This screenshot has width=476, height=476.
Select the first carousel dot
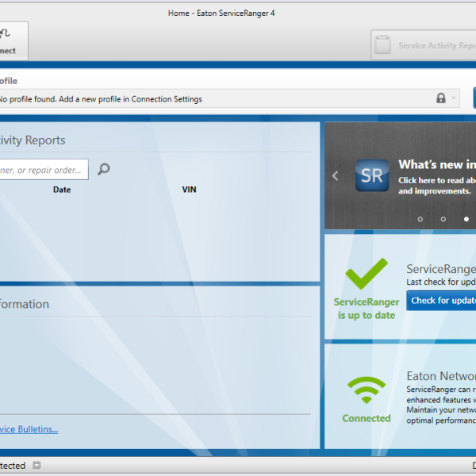point(420,219)
